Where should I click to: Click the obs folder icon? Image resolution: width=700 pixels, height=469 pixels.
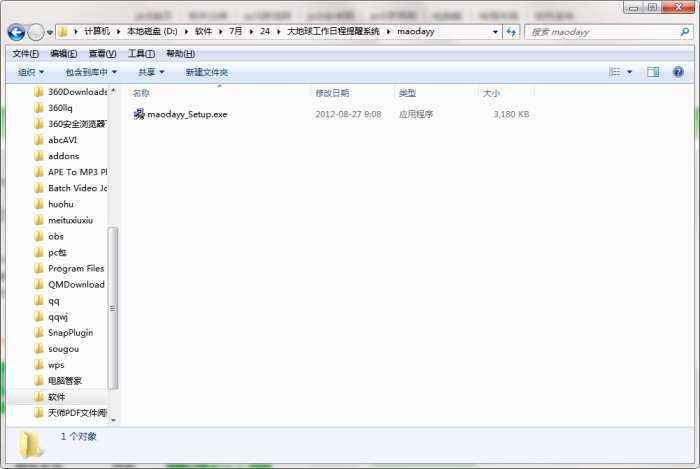tap(39, 237)
